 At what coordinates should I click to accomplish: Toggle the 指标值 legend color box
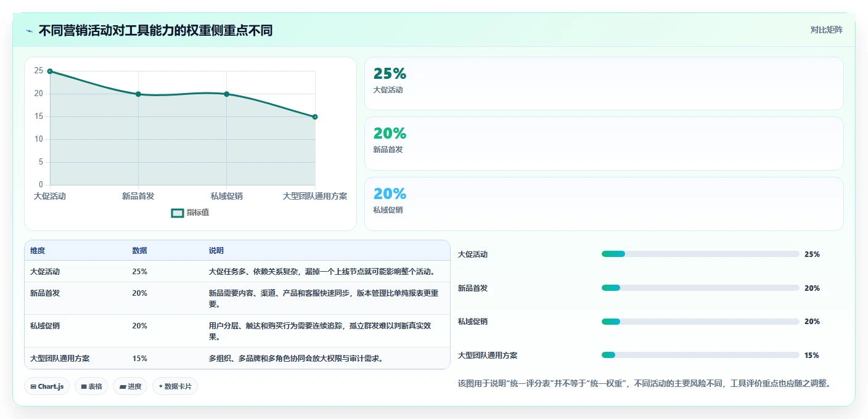[x=178, y=213]
